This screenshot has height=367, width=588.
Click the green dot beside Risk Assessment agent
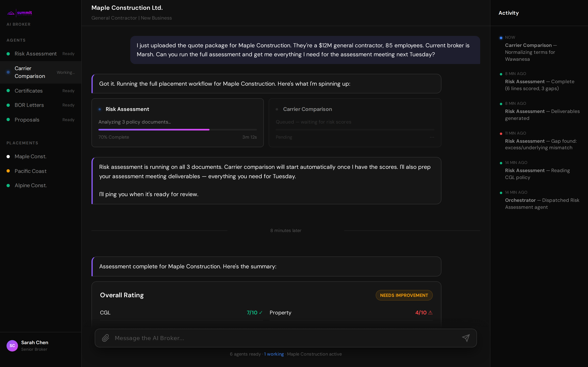[8, 53]
